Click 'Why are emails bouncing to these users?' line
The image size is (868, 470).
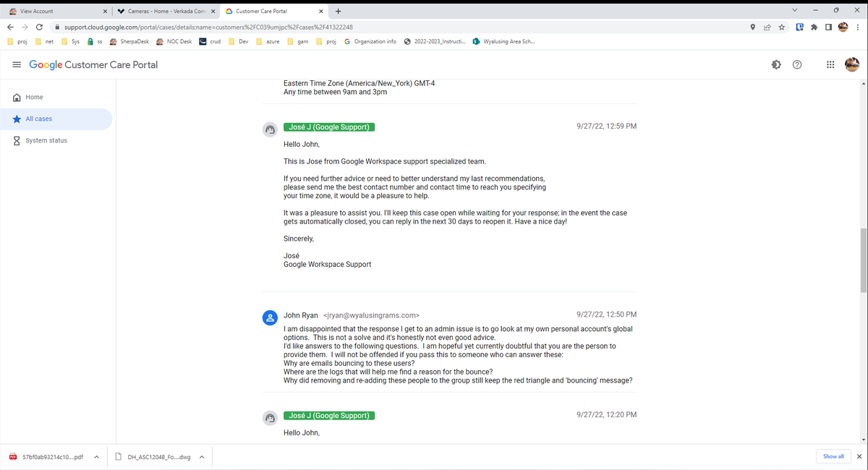349,364
